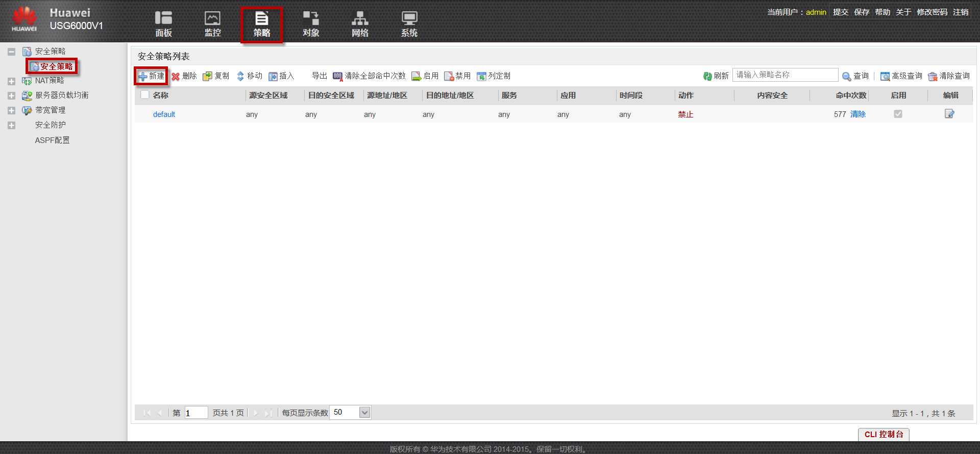Open 帮助 help link

click(x=883, y=12)
